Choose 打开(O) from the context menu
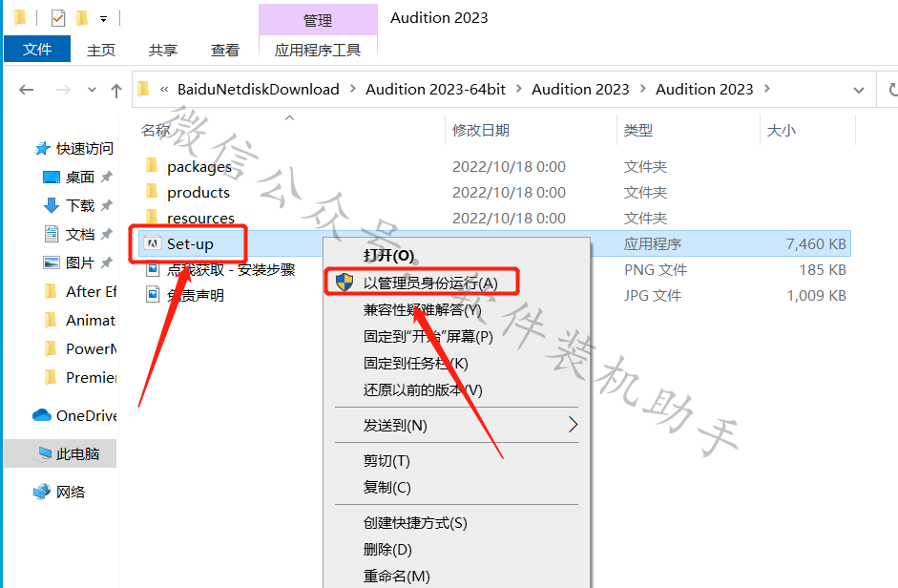898x588 pixels. tap(388, 255)
